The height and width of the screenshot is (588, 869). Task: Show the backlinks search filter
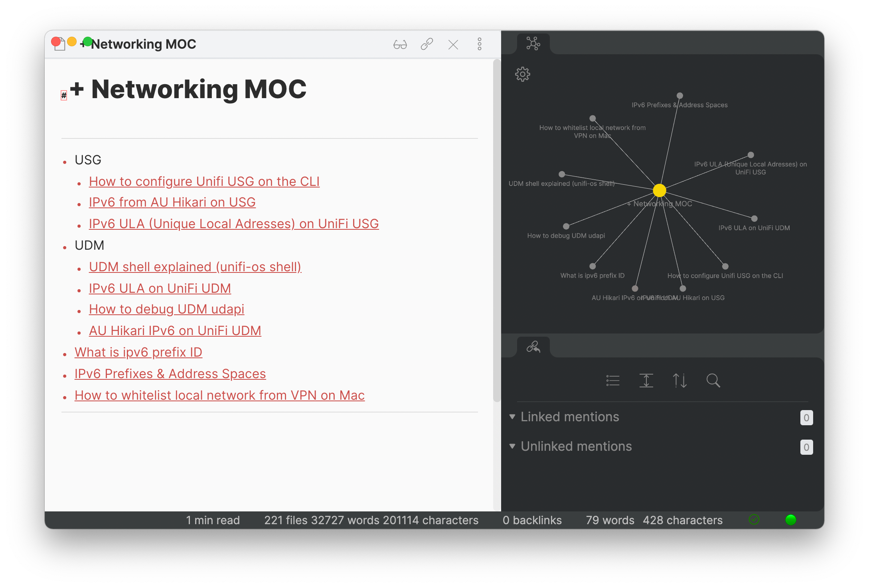713,381
